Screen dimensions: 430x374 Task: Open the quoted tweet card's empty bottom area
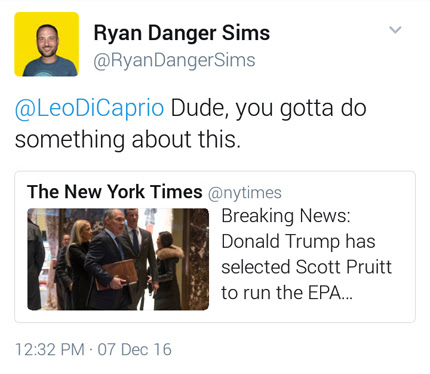point(215,316)
